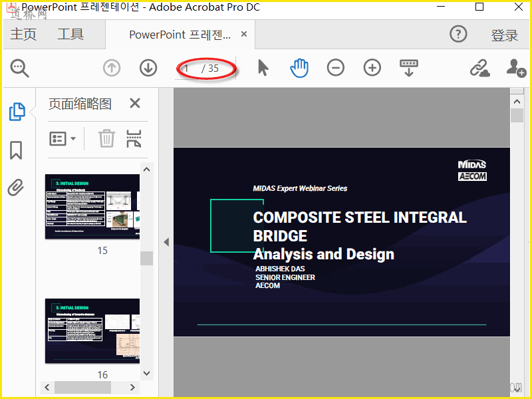The height and width of the screenshot is (399, 532).
Task: Zoom out with the minus icon
Action: click(336, 68)
